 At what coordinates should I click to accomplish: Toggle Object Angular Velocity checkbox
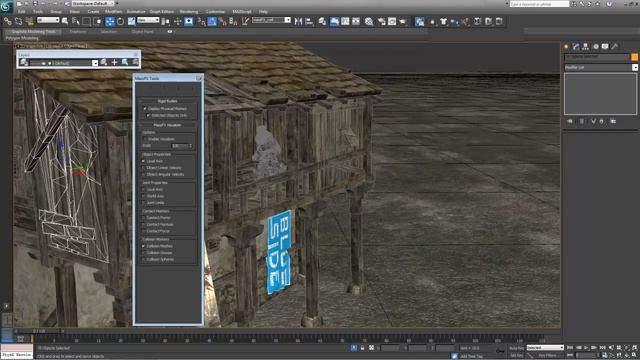(x=144, y=174)
